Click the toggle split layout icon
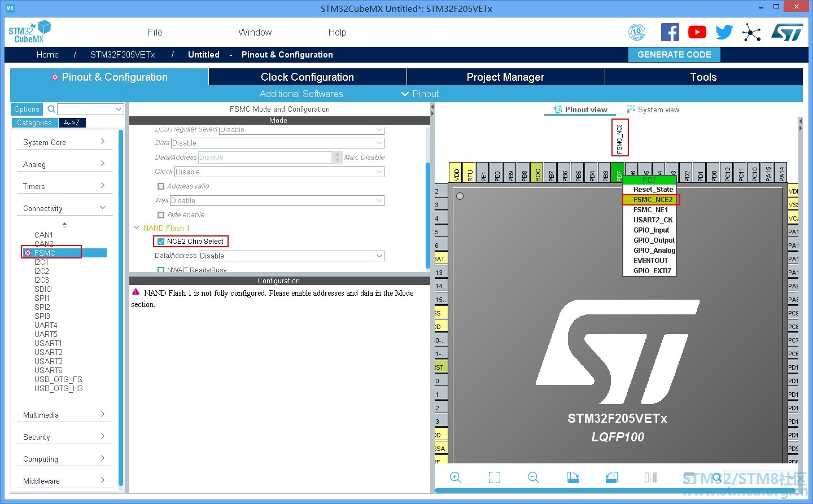The image size is (813, 504). pos(650,477)
